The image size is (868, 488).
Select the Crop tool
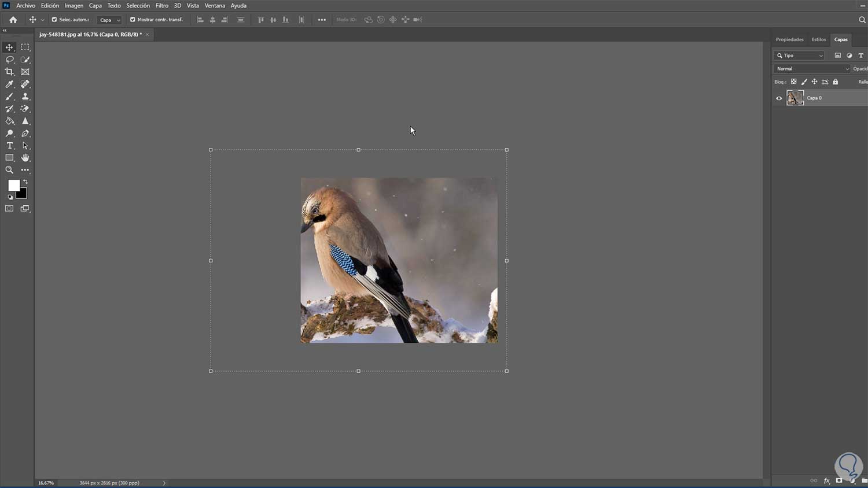pos(9,72)
